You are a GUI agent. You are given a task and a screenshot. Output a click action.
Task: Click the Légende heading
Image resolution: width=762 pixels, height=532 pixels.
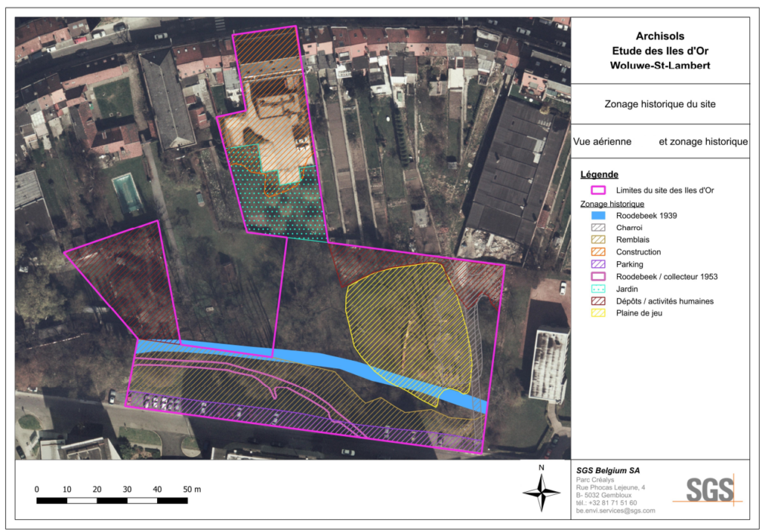(x=600, y=175)
